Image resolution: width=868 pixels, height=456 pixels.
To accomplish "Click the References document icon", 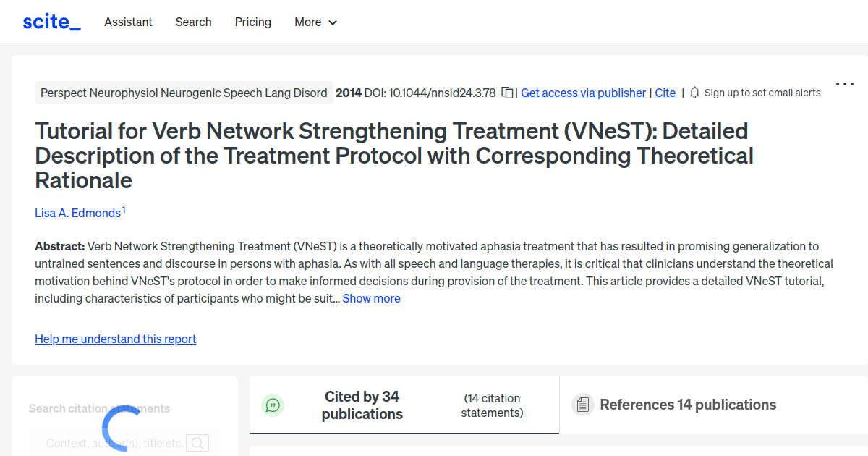I will (582, 405).
